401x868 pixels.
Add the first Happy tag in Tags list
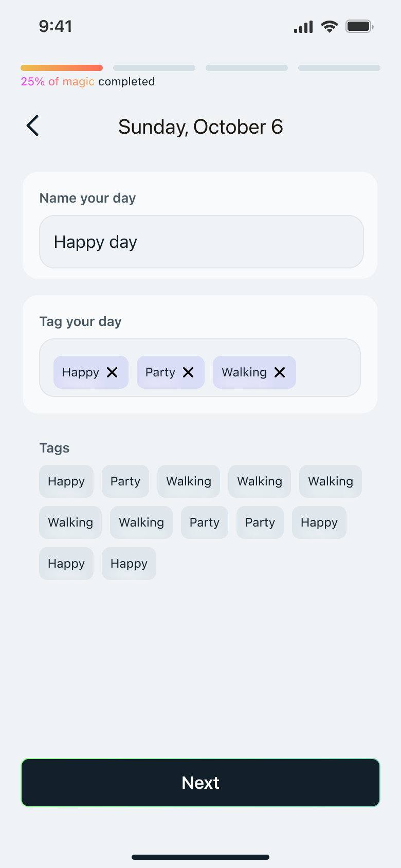pos(66,481)
